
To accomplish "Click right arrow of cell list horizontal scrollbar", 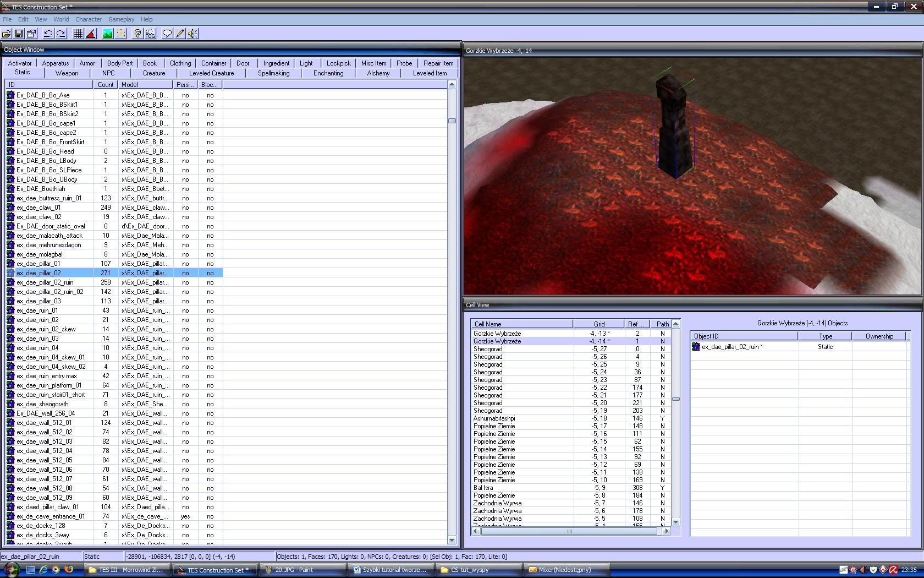I will (x=666, y=531).
